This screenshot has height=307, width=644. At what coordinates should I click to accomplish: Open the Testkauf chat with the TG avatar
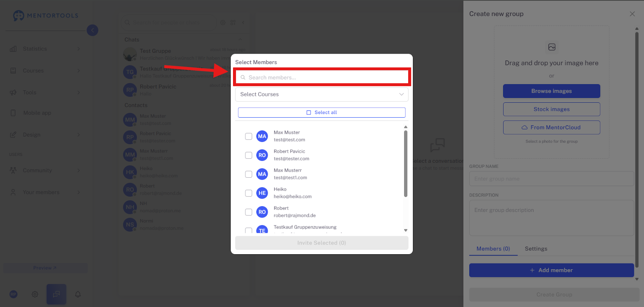click(x=130, y=72)
